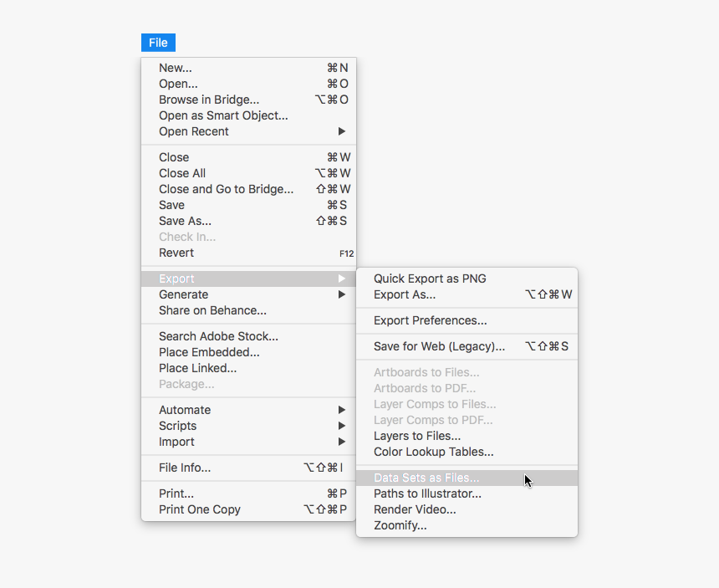
Task: Expand the Generate submenu
Action: pyautogui.click(x=183, y=294)
